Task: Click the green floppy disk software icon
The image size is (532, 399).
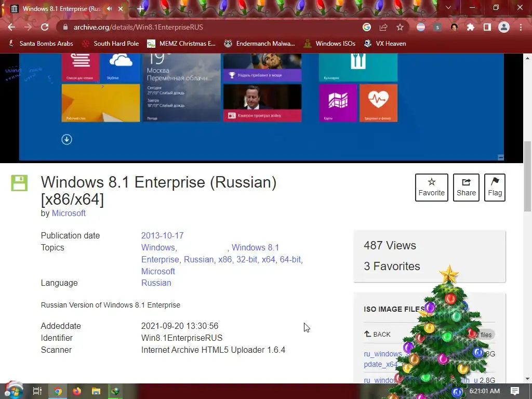Action: coord(19,183)
